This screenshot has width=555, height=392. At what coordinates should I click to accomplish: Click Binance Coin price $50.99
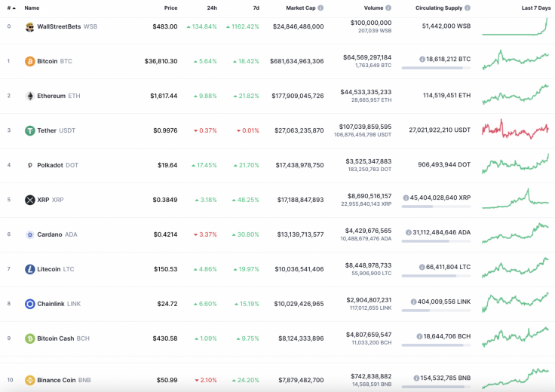point(167,381)
